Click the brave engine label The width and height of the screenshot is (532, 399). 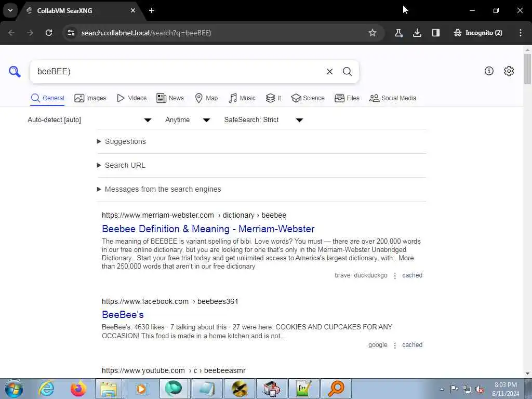[x=342, y=275]
